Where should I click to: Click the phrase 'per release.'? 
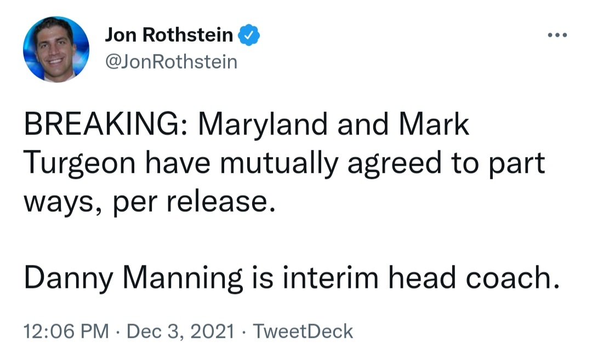[194, 202]
